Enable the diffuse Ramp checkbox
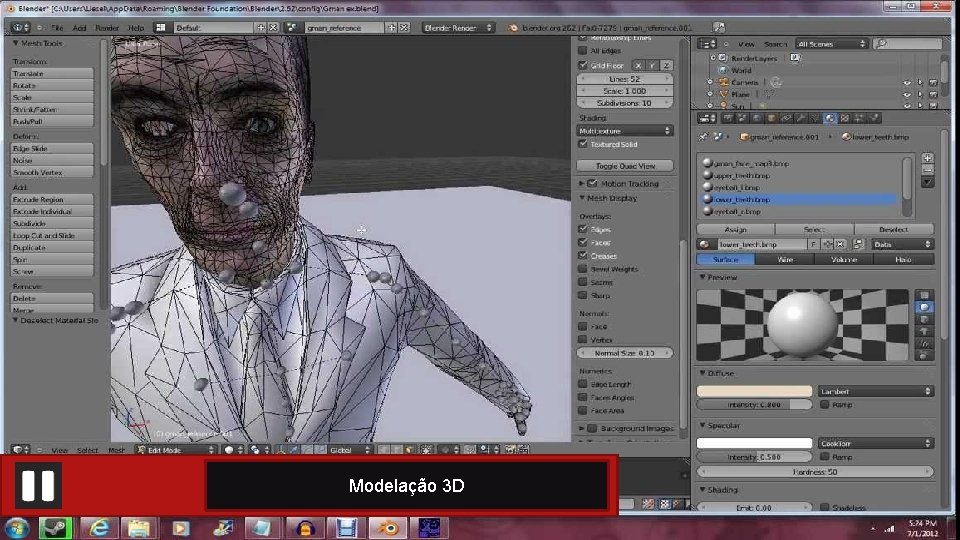The height and width of the screenshot is (540, 960). pos(825,404)
